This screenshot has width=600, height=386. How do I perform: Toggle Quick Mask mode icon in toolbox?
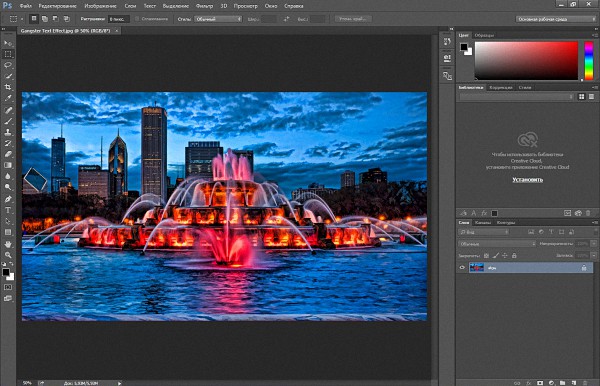click(8, 287)
